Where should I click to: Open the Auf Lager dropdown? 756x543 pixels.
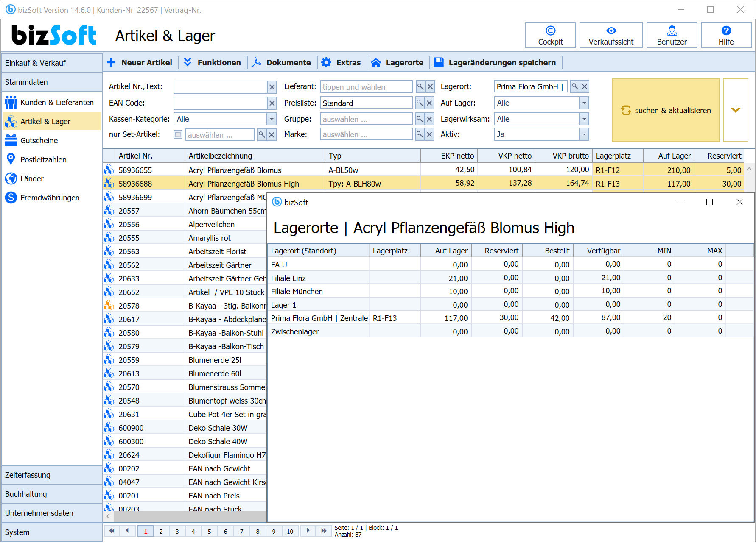tap(584, 103)
